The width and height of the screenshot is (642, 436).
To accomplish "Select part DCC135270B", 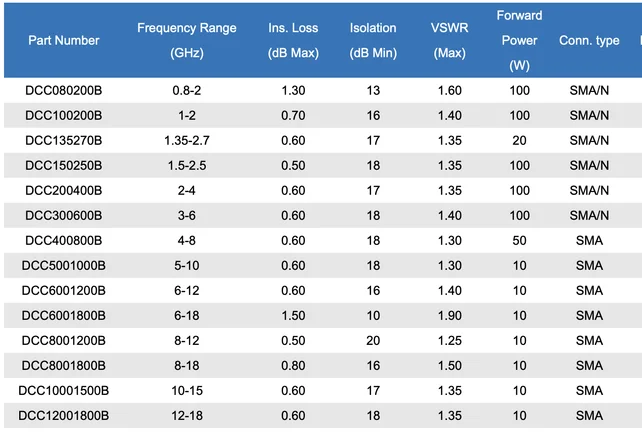I will click(64, 141).
